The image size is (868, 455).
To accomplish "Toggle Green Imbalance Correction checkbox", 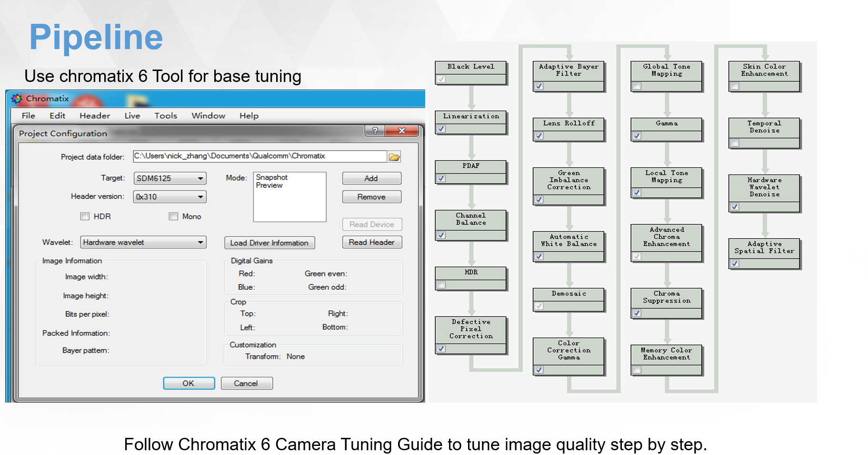I will 539,200.
